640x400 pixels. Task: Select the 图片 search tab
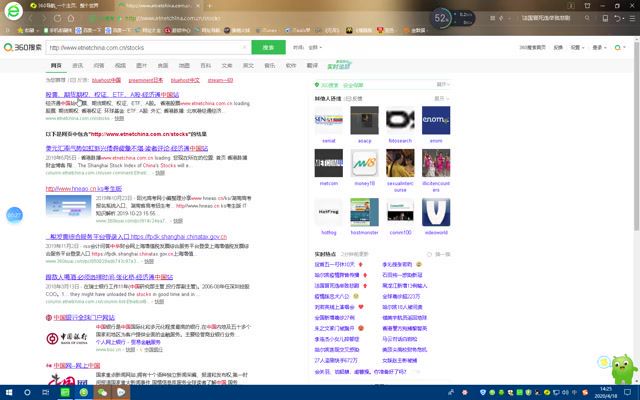(x=141, y=65)
